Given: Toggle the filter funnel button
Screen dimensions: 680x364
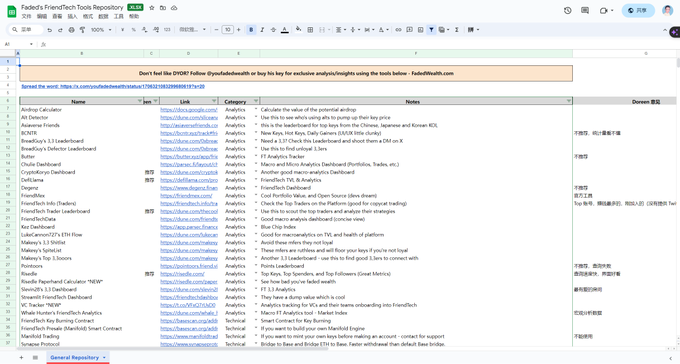Looking at the screenshot, I should pos(432,30).
